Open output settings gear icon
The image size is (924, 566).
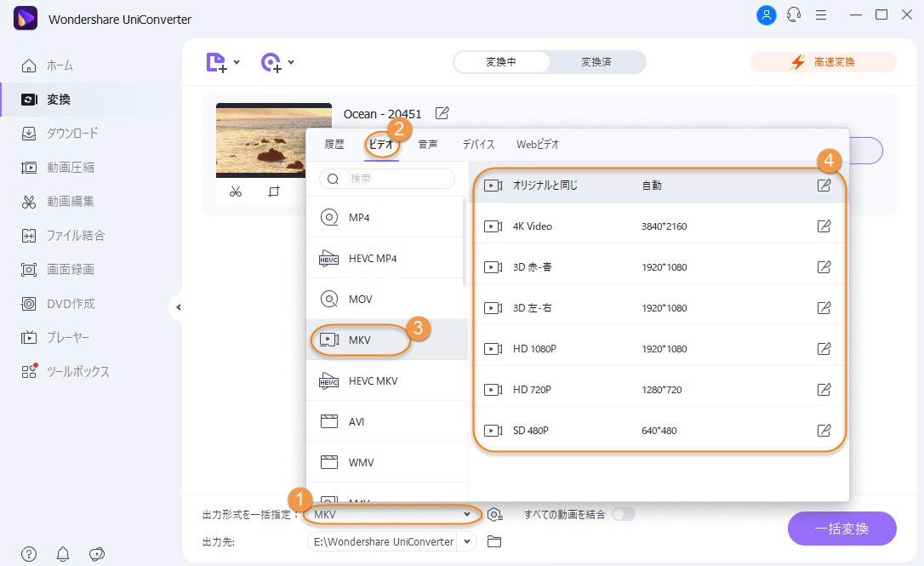495,515
